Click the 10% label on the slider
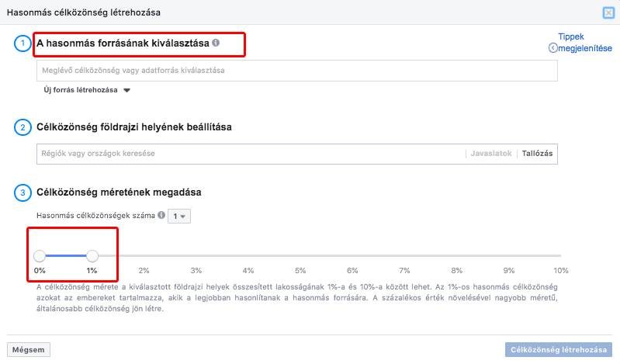620x364 pixels. (561, 271)
